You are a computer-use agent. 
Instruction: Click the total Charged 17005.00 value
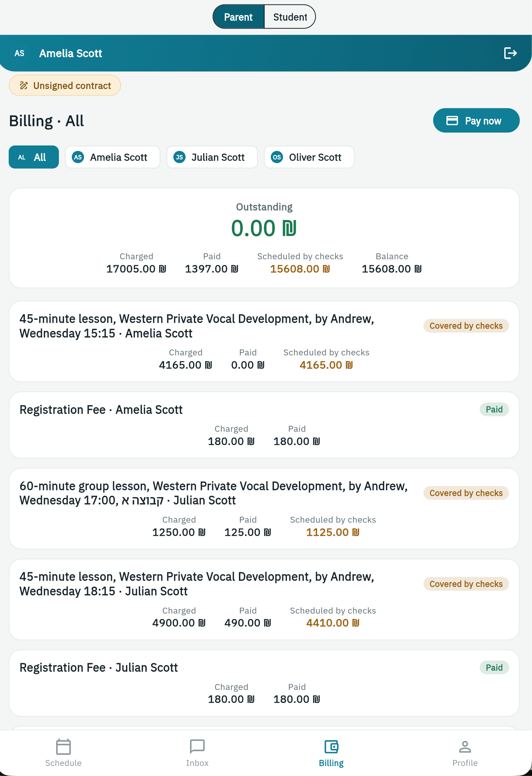point(136,269)
